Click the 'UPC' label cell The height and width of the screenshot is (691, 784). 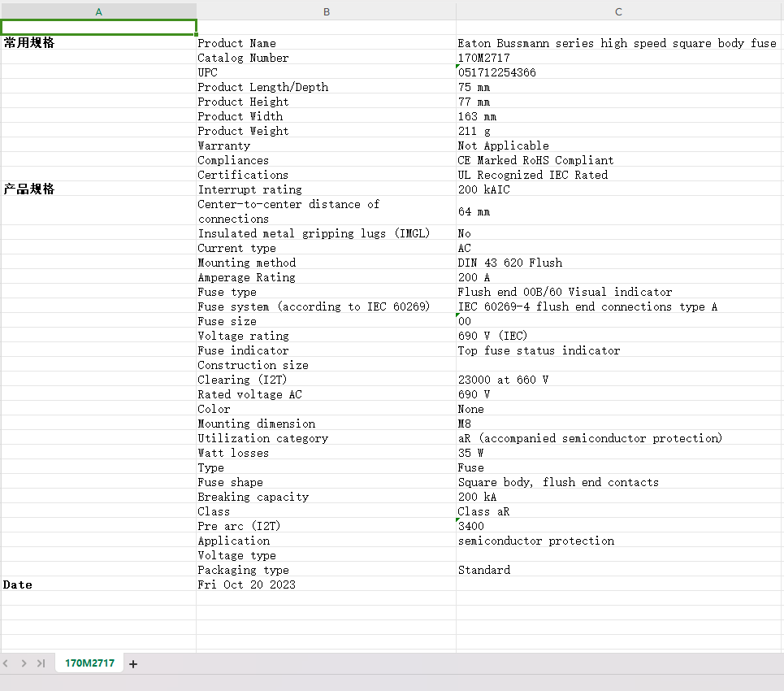point(326,72)
